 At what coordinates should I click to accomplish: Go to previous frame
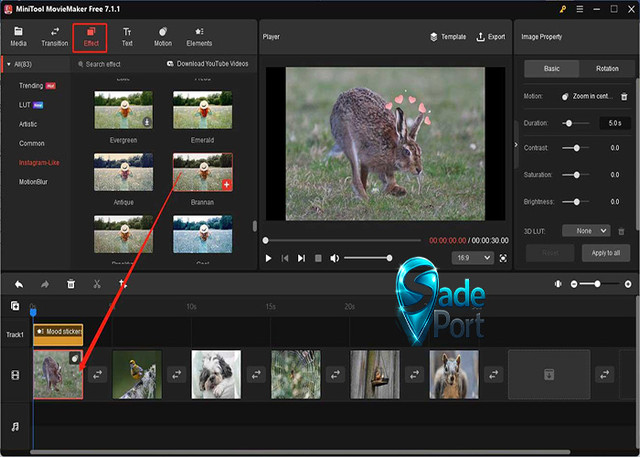tap(285, 258)
